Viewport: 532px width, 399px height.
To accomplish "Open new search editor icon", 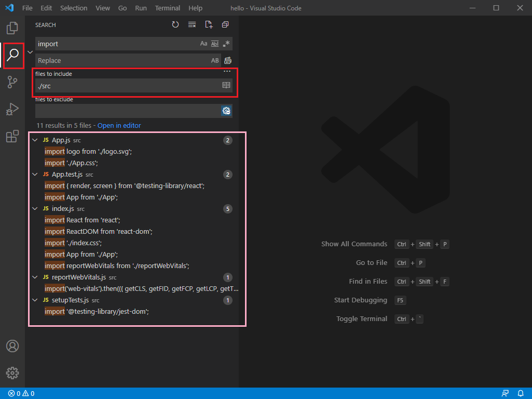I will pyautogui.click(x=209, y=24).
